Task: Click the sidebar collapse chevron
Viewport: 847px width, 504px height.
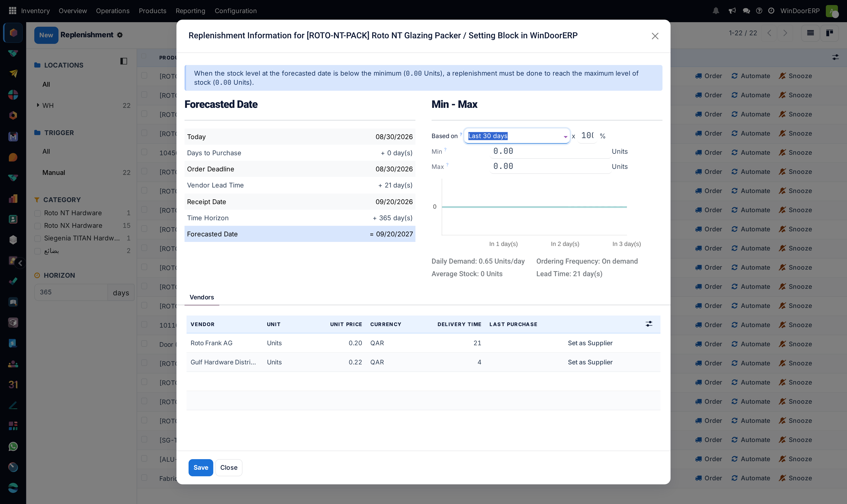Action: (x=20, y=263)
